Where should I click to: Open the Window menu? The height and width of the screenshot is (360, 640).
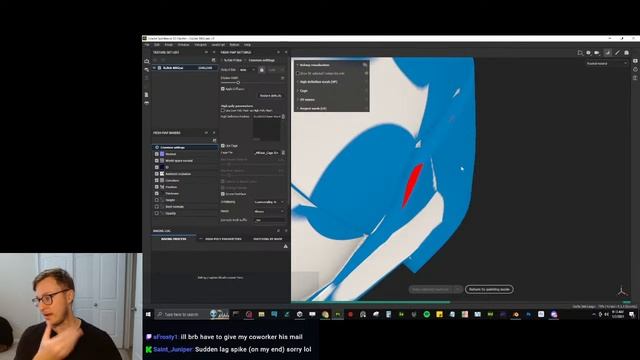click(x=183, y=44)
